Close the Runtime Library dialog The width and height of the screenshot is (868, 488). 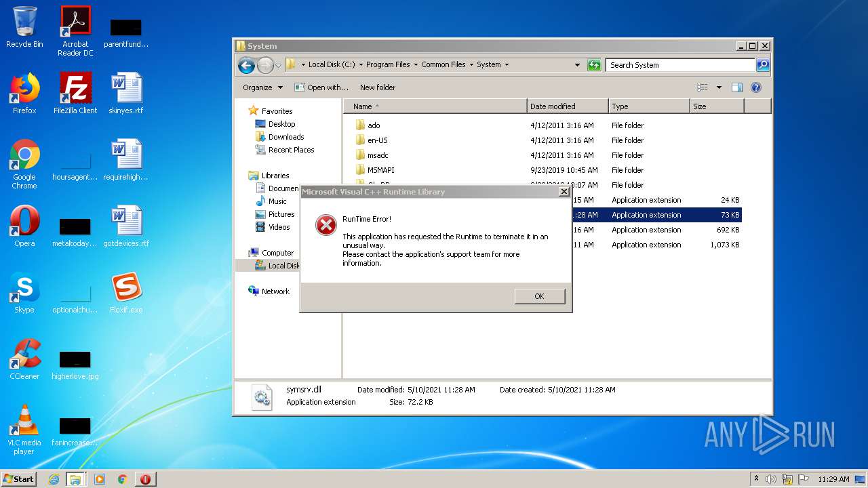point(564,192)
